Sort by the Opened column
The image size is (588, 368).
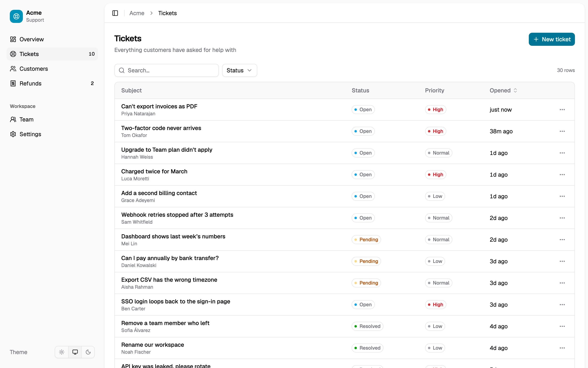(x=503, y=90)
